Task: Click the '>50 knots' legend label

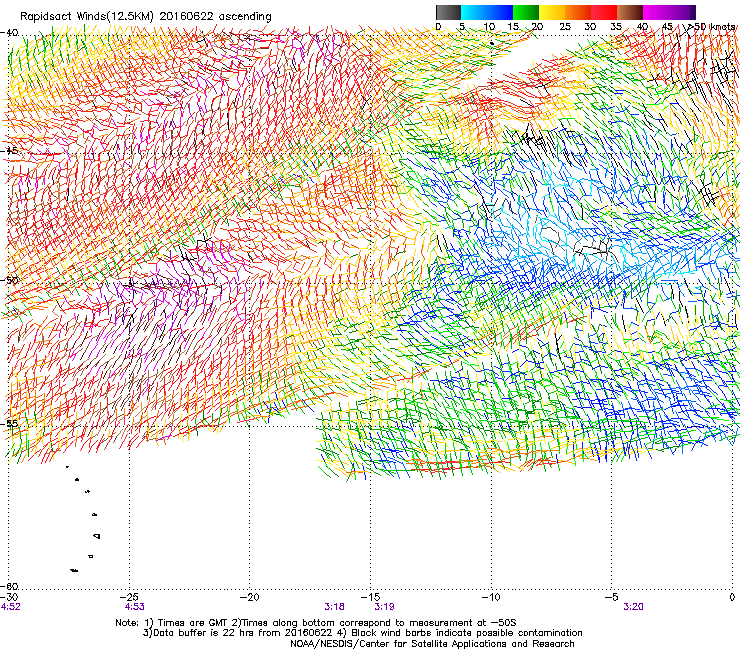Action: 712,27
